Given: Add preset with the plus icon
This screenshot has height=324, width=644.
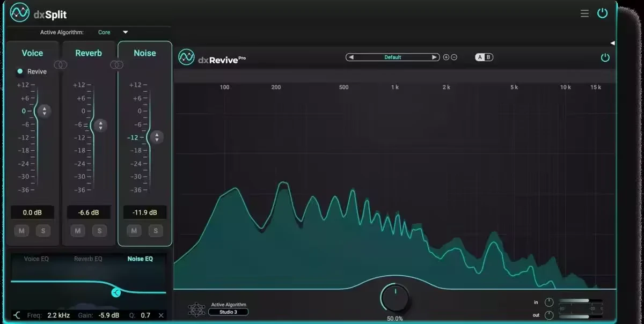Looking at the screenshot, I should tap(446, 57).
